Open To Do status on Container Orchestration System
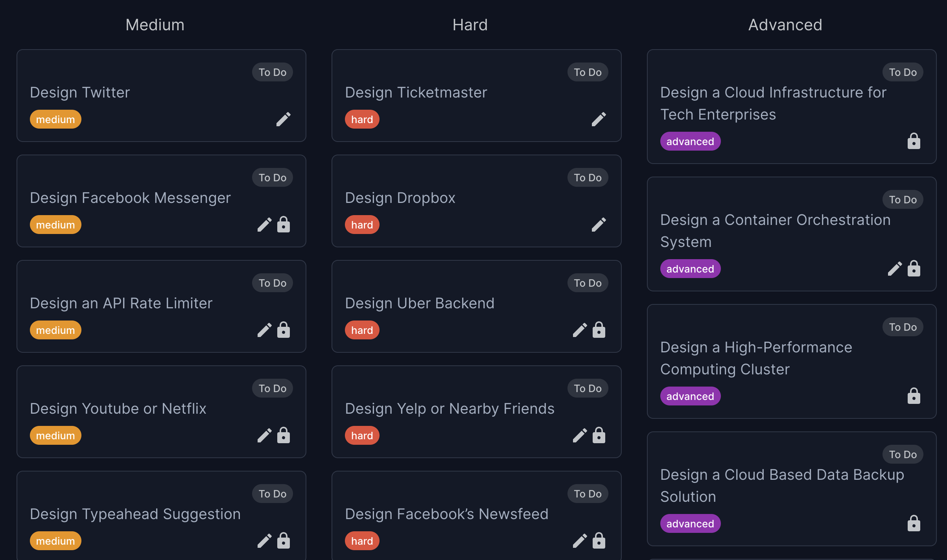This screenshot has height=560, width=947. [x=903, y=199]
